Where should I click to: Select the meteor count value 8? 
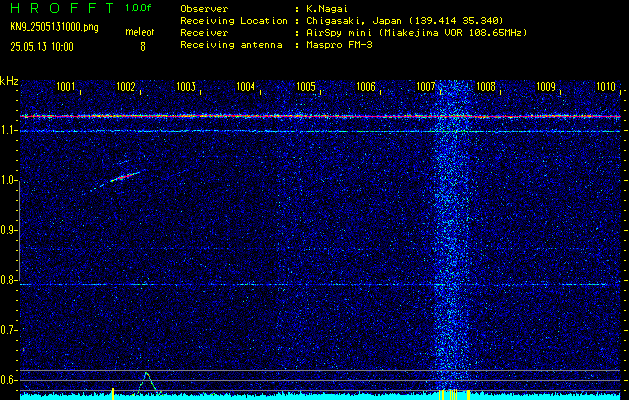click(x=143, y=47)
